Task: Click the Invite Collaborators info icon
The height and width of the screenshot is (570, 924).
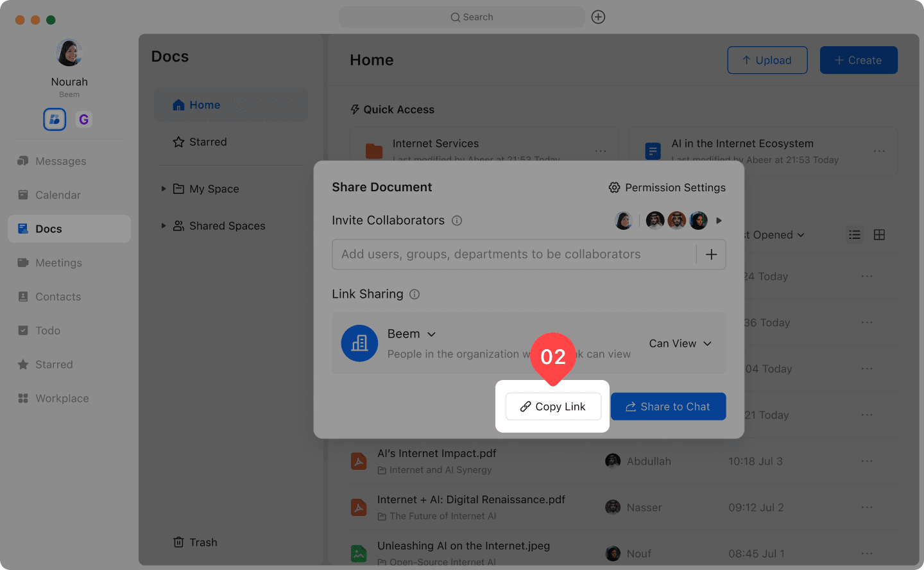Action: click(x=457, y=221)
